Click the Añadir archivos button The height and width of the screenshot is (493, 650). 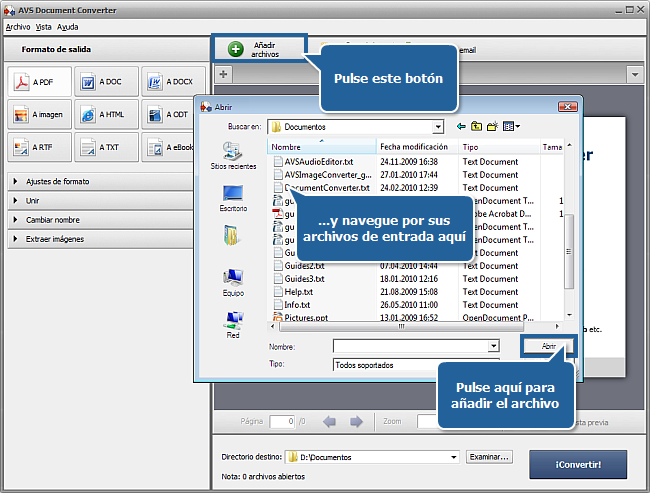pyautogui.click(x=260, y=49)
